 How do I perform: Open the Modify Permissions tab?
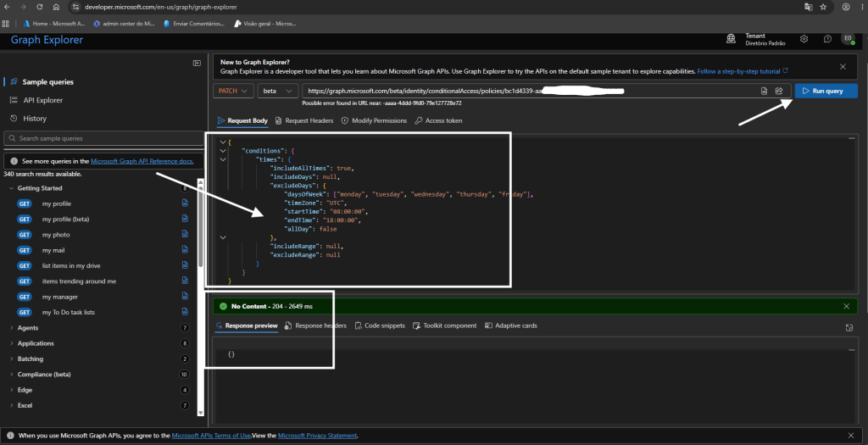(x=374, y=120)
